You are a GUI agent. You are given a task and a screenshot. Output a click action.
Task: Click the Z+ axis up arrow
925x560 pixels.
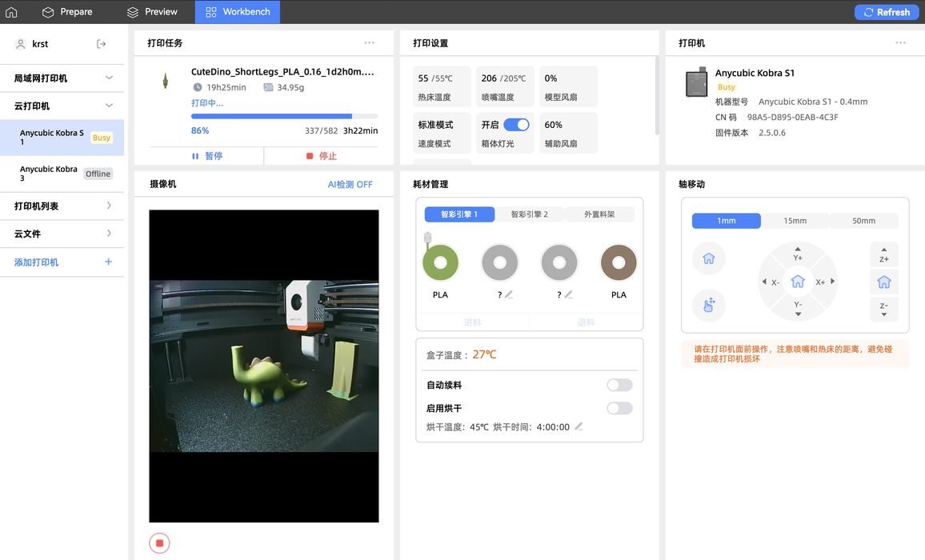click(884, 254)
